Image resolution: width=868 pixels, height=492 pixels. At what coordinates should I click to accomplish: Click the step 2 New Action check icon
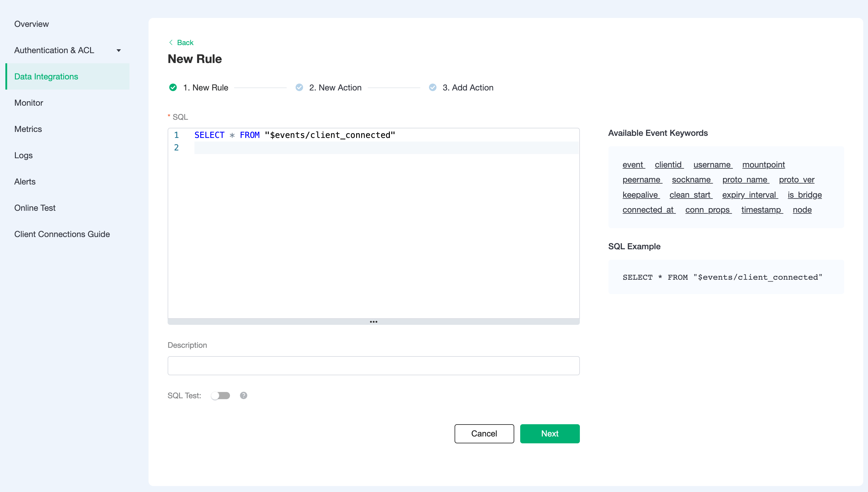pyautogui.click(x=299, y=87)
